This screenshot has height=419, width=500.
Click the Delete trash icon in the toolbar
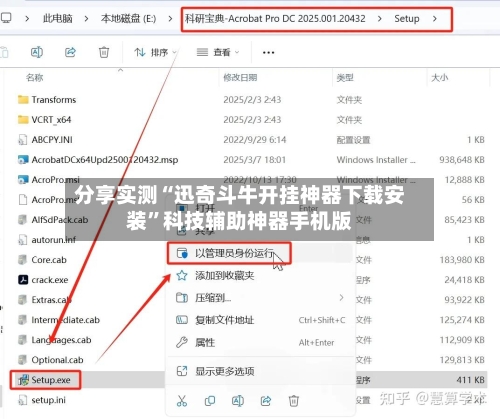click(x=104, y=52)
